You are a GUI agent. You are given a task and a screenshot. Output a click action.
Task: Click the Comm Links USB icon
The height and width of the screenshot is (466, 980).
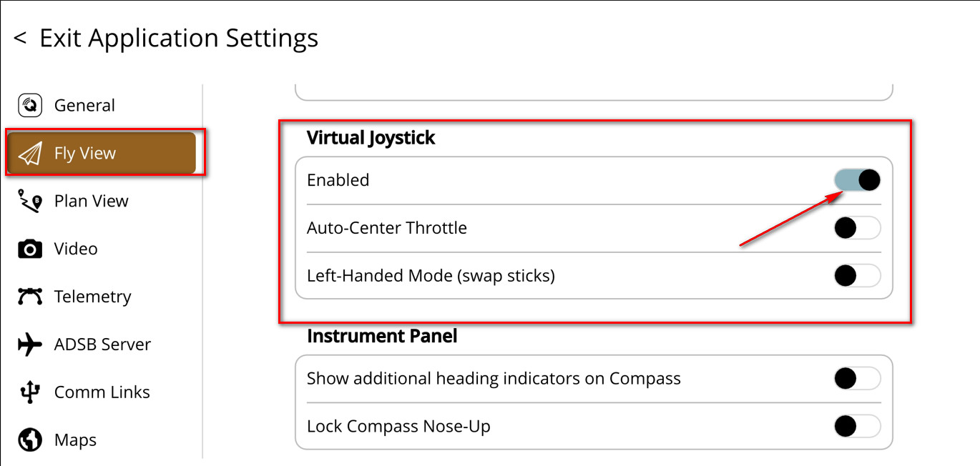[x=30, y=392]
